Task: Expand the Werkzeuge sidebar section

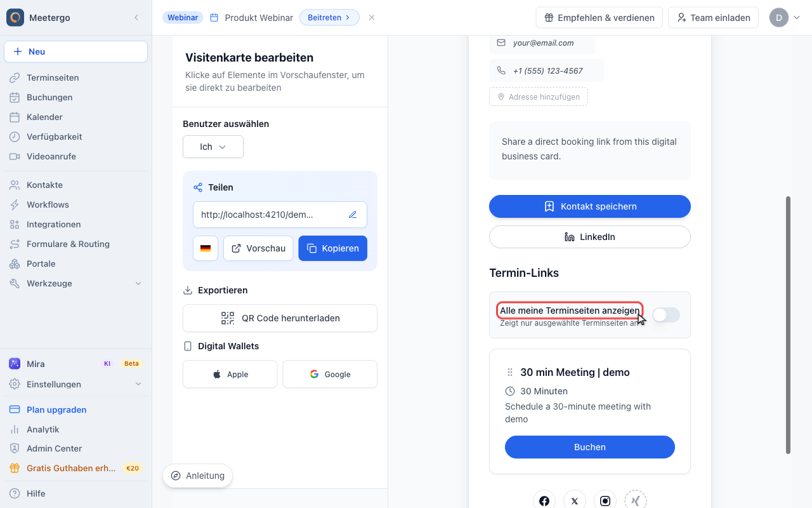Action: [x=138, y=283]
